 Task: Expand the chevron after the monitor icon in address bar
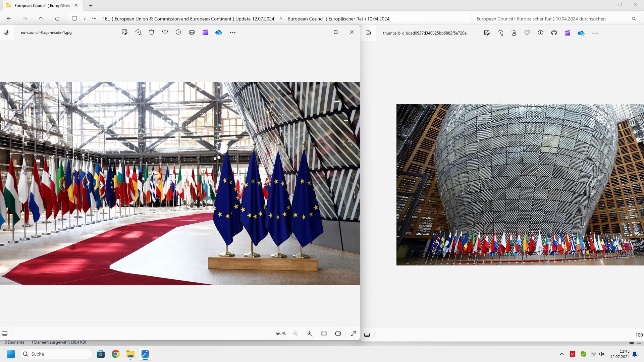85,19
